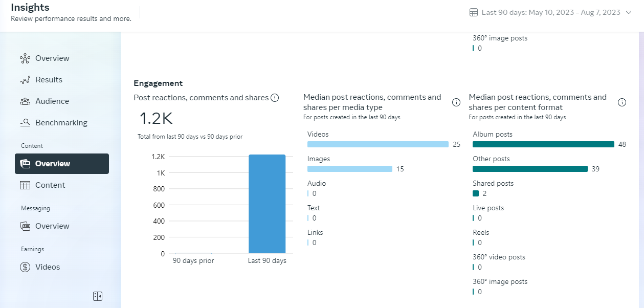Show info for median per content format

click(622, 102)
